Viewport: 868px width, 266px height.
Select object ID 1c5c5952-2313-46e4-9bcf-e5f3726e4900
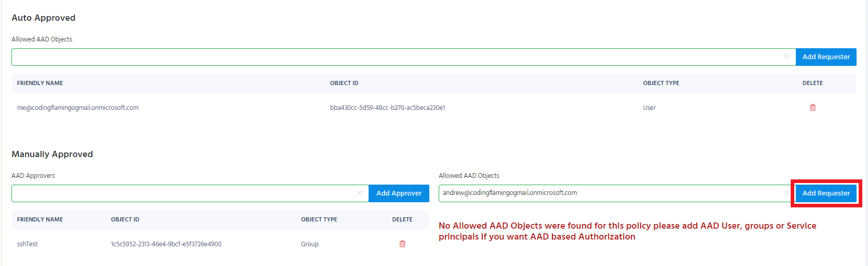pos(166,244)
